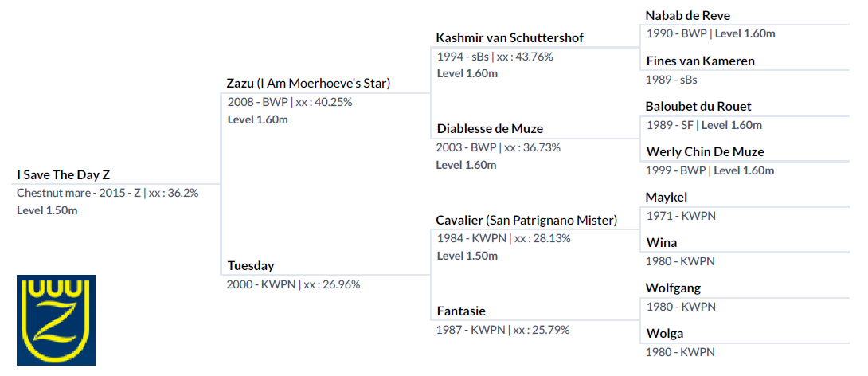Click the Zangersheide Z studbook logo
The height and width of the screenshot is (376, 868).
56,320
